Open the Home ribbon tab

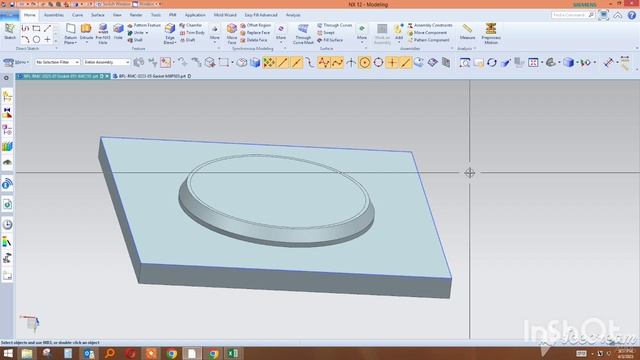[29, 15]
